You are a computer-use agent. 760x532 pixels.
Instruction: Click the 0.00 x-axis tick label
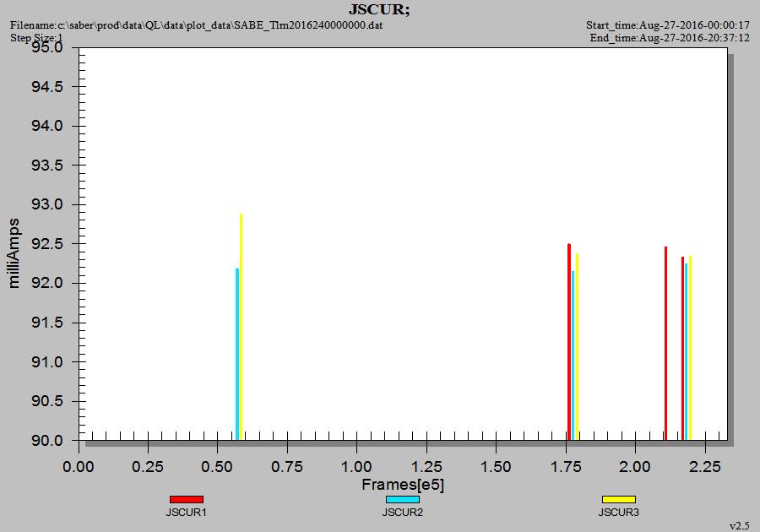point(79,467)
